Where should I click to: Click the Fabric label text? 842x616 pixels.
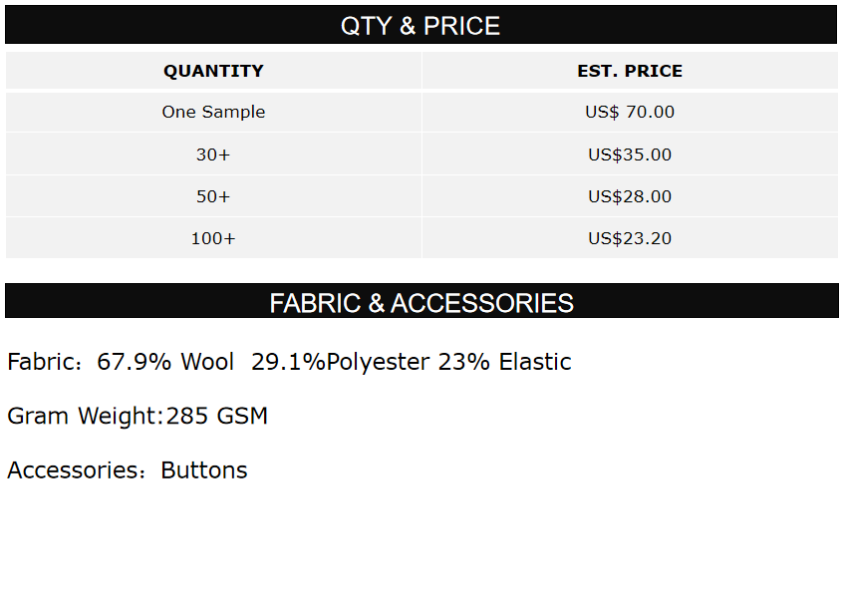click(x=42, y=362)
